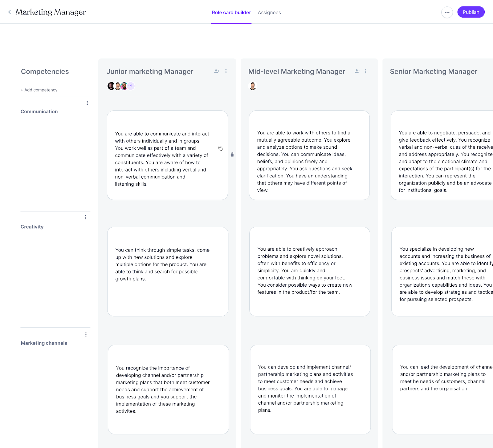
Task: Open the header more-options ellipsis menu
Action: [447, 12]
